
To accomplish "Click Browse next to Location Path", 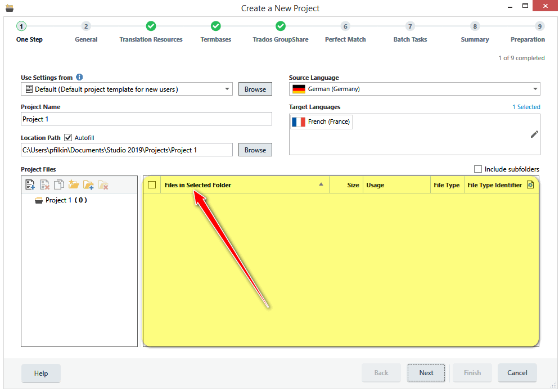I will (255, 150).
